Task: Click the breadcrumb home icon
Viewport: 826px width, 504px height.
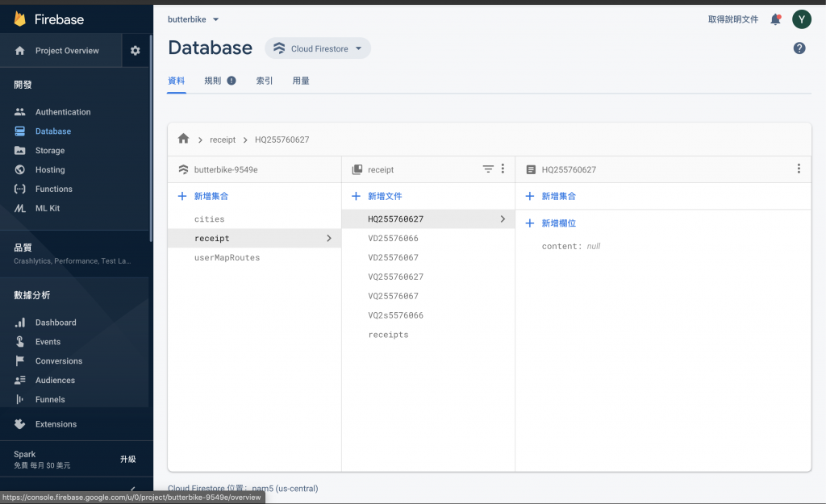Action: coord(183,139)
